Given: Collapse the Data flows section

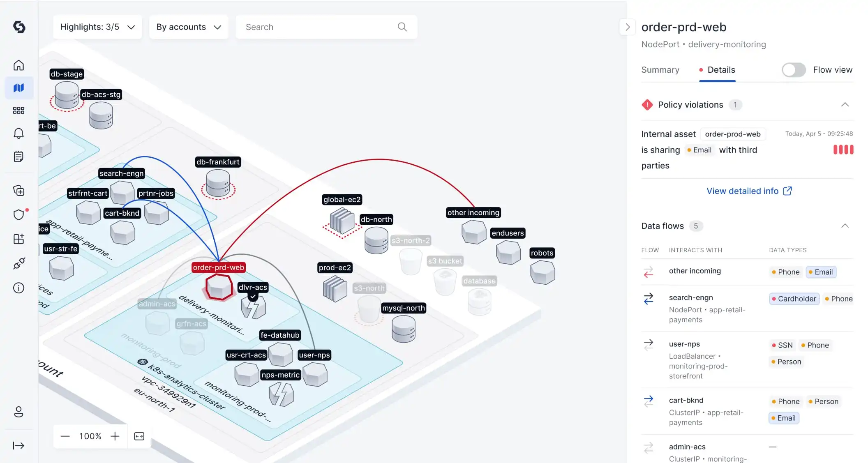Looking at the screenshot, I should (845, 225).
